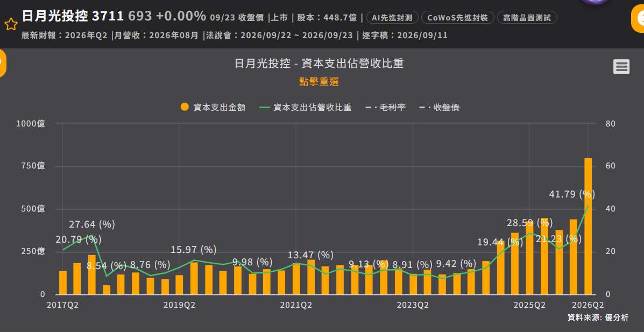
Task: Click the orange tab on the left edge
Action: [3, 63]
